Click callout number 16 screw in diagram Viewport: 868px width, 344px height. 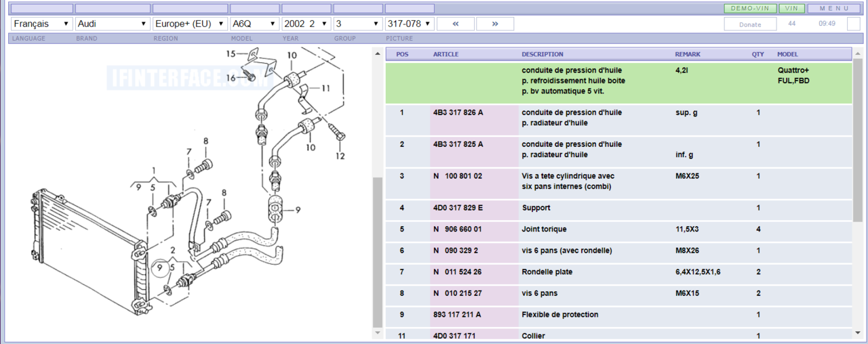(x=231, y=78)
